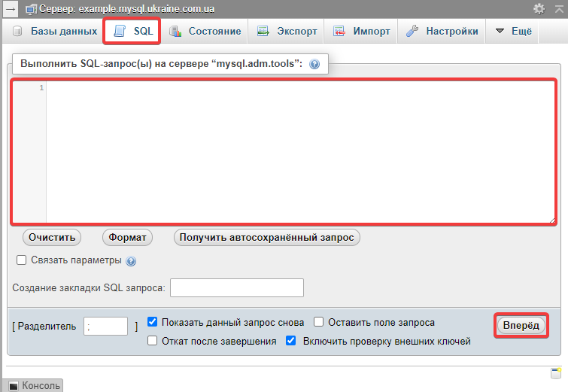Toggle the Связать параметры checkbox
Screen dimensions: 568x392
(22, 260)
